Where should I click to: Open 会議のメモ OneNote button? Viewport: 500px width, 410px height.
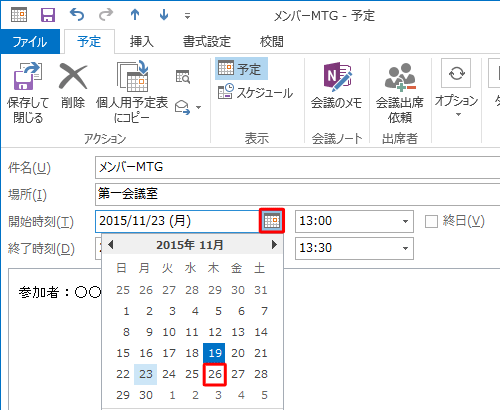(336, 86)
